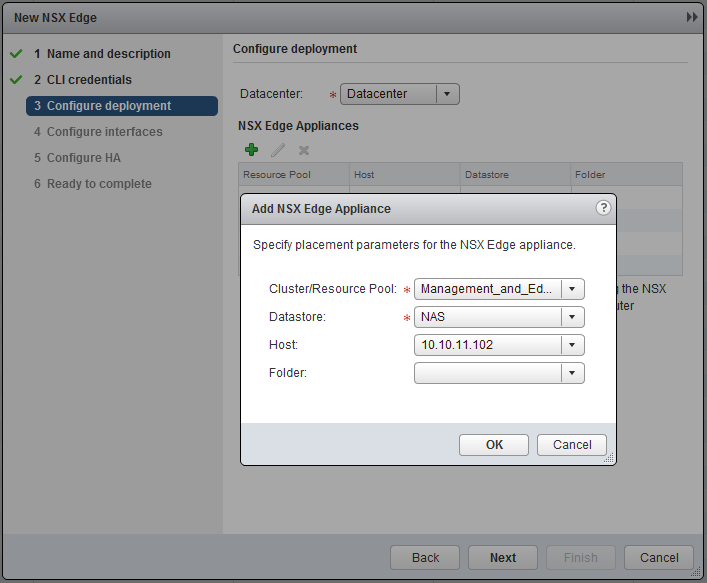
Task: Click the double-arrow expand icon in title bar
Action: pos(692,18)
